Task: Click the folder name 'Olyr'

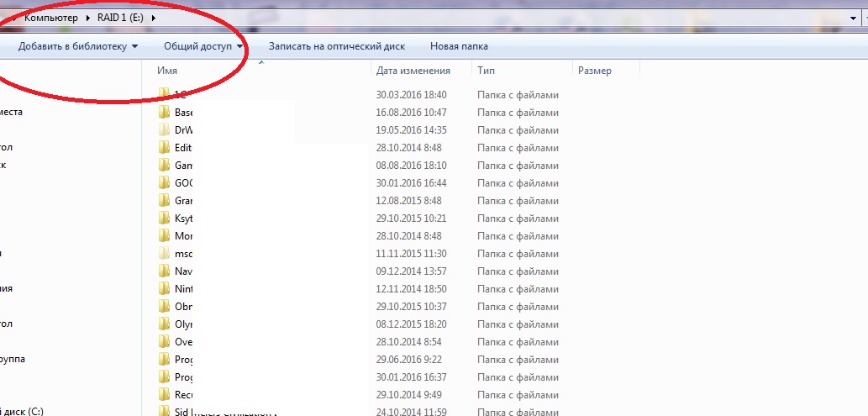Action: (x=184, y=324)
